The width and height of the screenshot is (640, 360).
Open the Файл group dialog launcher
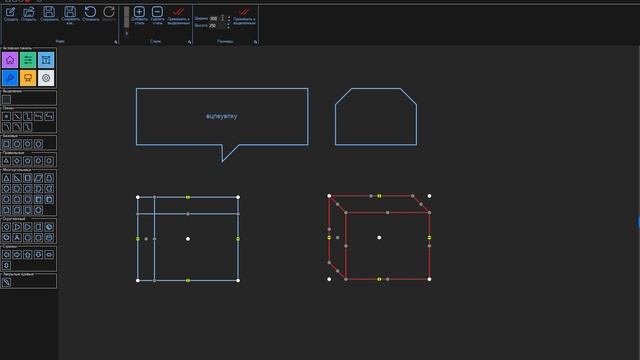[116, 42]
